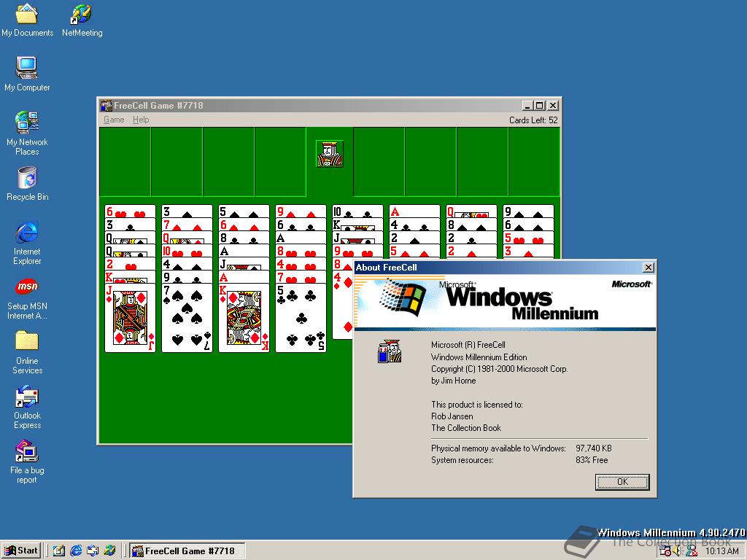This screenshot has height=560, width=747.
Task: Click the FreeCell icon in the About dialog
Action: click(x=390, y=351)
